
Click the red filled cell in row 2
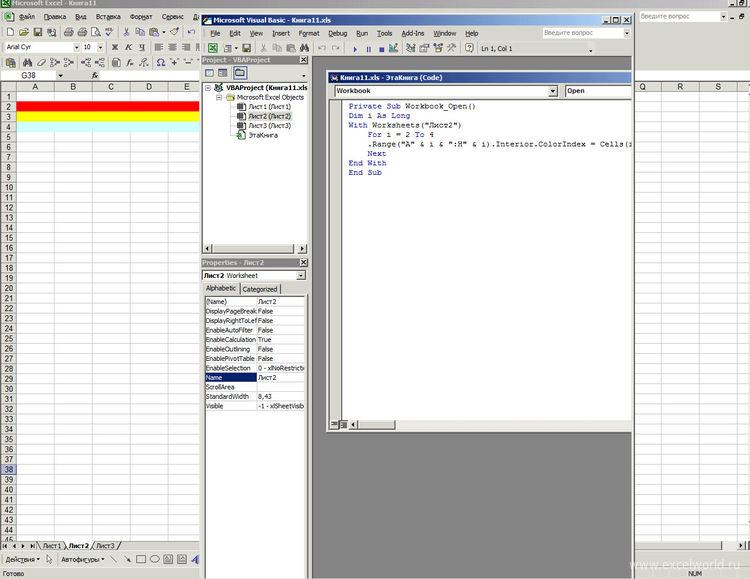[108, 106]
